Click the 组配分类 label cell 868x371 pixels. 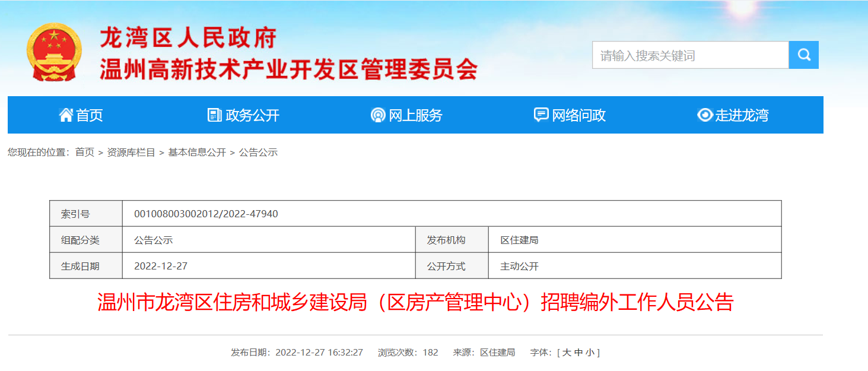[x=86, y=240]
